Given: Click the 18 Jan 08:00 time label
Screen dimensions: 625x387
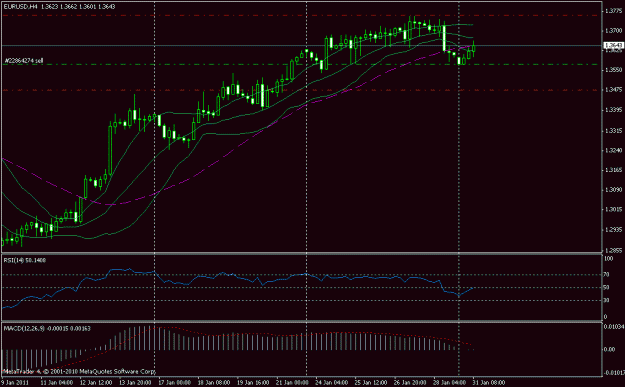Looking at the screenshot, I should click(214, 383).
